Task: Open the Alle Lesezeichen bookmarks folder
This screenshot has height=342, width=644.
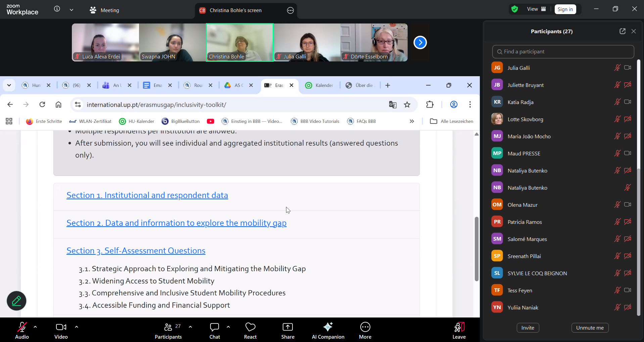Action: [x=452, y=121]
